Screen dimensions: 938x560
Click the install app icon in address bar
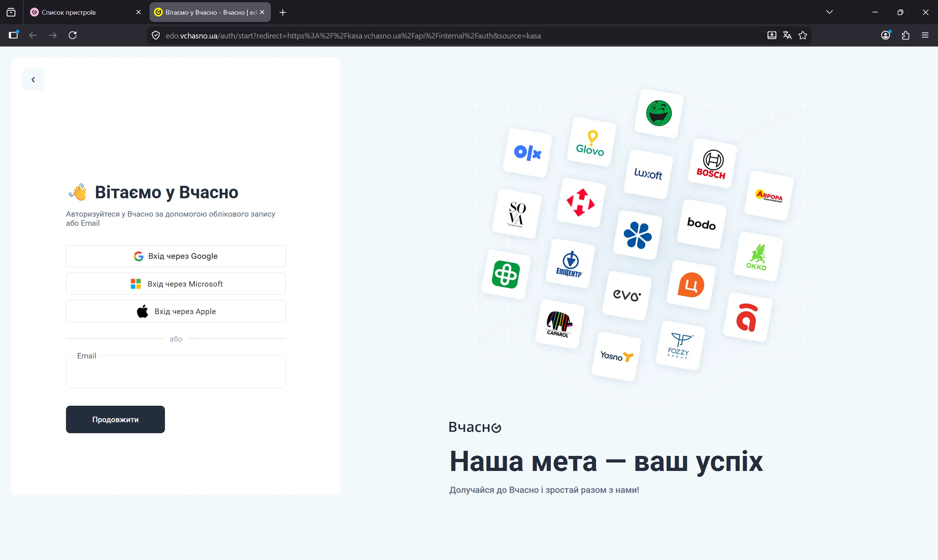772,35
